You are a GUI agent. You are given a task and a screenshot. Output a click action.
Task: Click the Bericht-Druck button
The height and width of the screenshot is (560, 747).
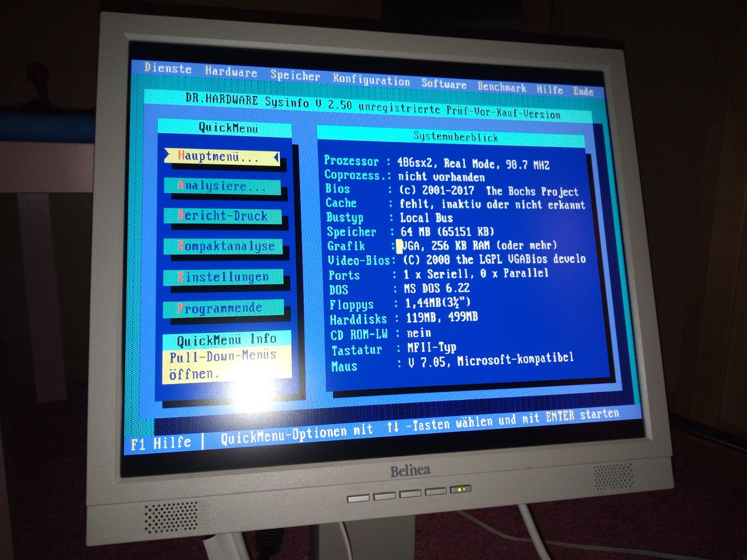point(223,216)
